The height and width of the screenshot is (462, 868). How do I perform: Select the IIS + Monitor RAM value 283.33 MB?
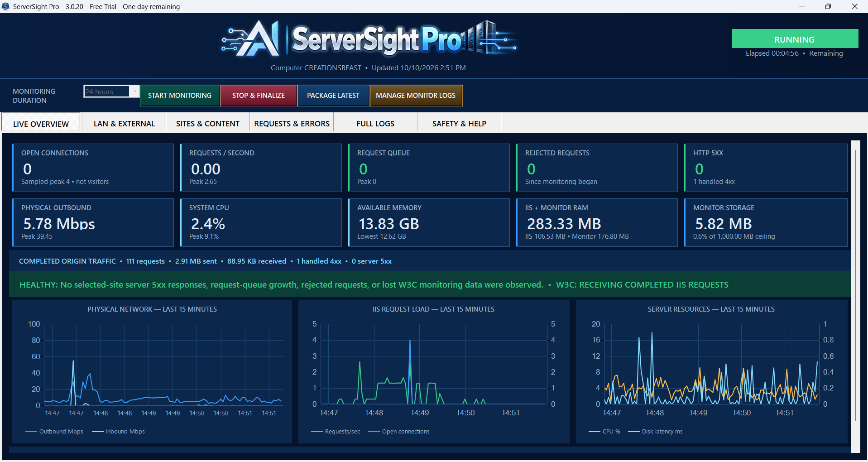564,224
